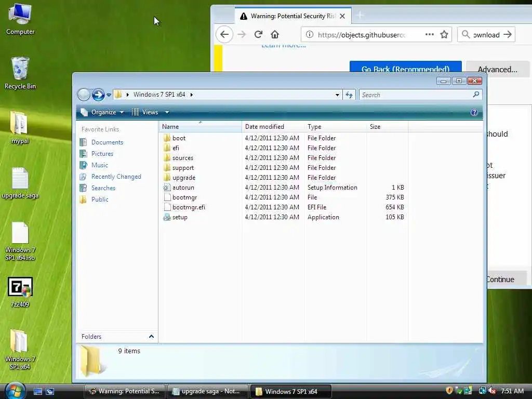
Task: Click Firefox site information icon in URL bar
Action: pos(309,34)
